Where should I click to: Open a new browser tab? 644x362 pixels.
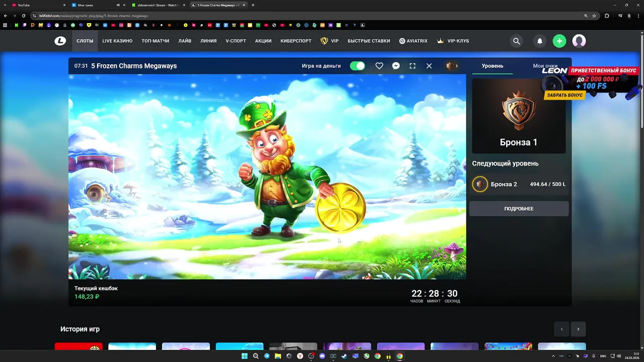[x=253, y=5]
